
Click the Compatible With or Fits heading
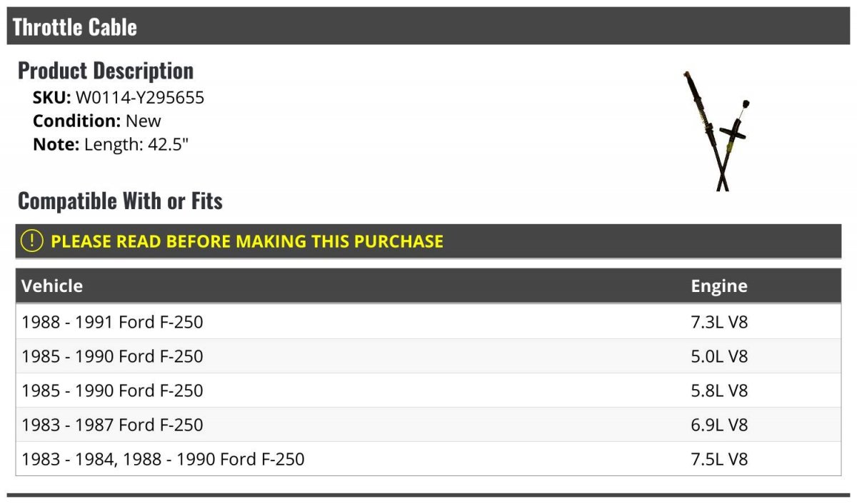point(120,201)
